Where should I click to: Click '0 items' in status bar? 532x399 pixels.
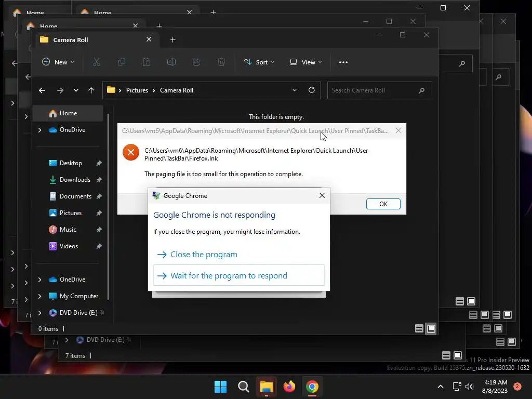click(x=48, y=329)
